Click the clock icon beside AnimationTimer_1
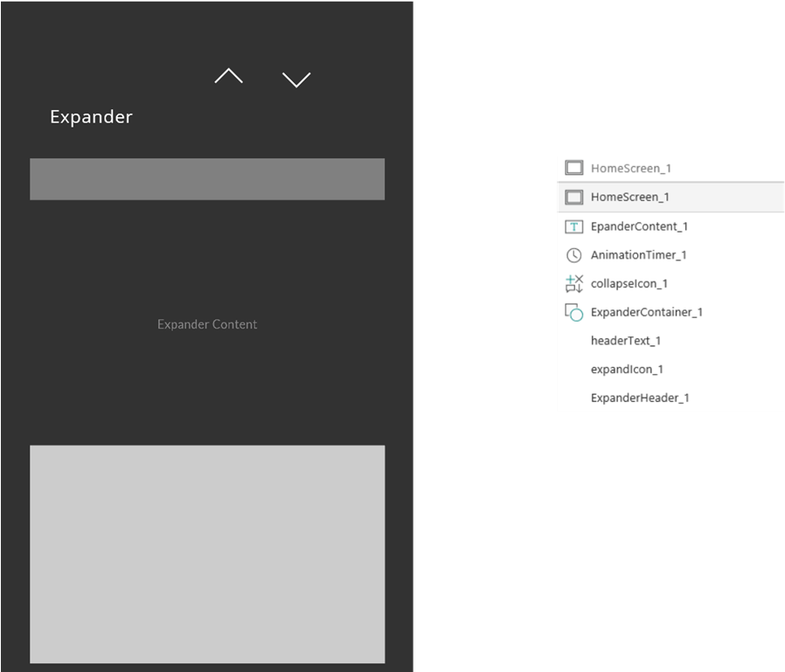Screen dimensions: 785x672 coord(573,255)
